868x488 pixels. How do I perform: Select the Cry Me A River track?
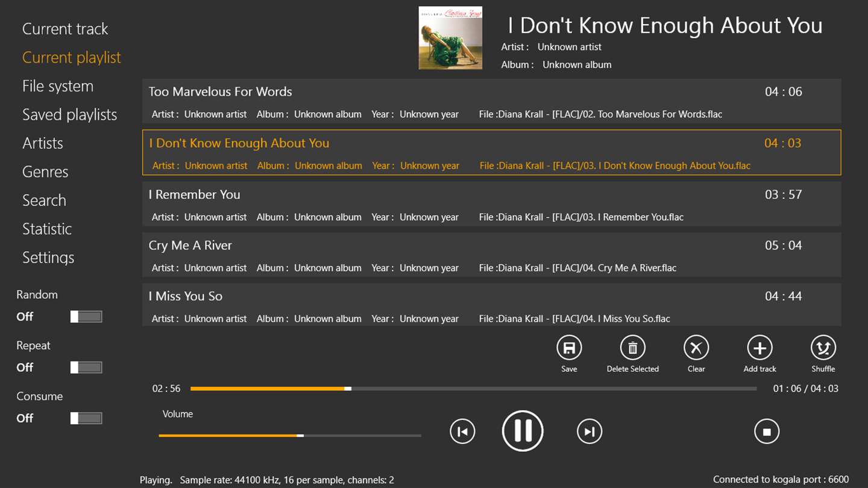pos(491,255)
